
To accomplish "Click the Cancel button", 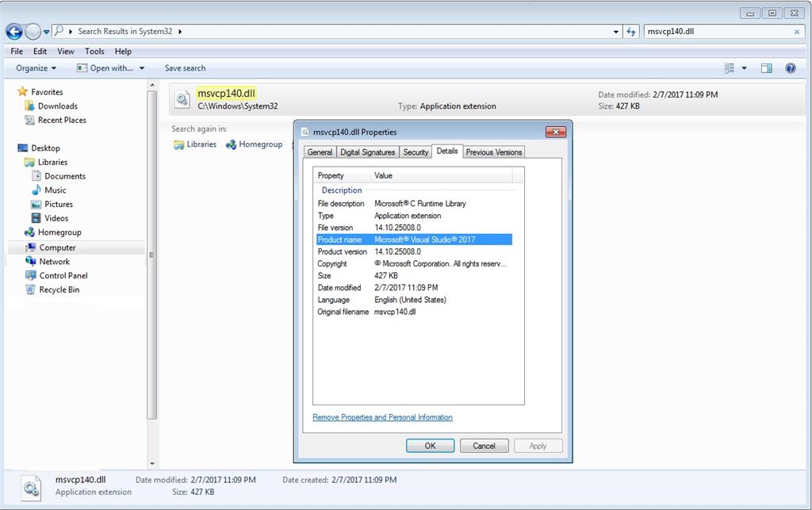I will pyautogui.click(x=484, y=446).
